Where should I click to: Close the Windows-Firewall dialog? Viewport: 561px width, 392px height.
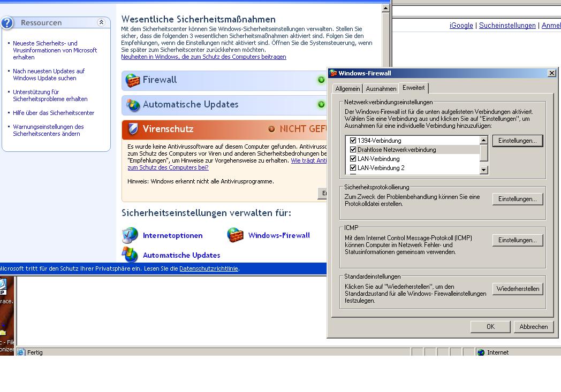552,73
